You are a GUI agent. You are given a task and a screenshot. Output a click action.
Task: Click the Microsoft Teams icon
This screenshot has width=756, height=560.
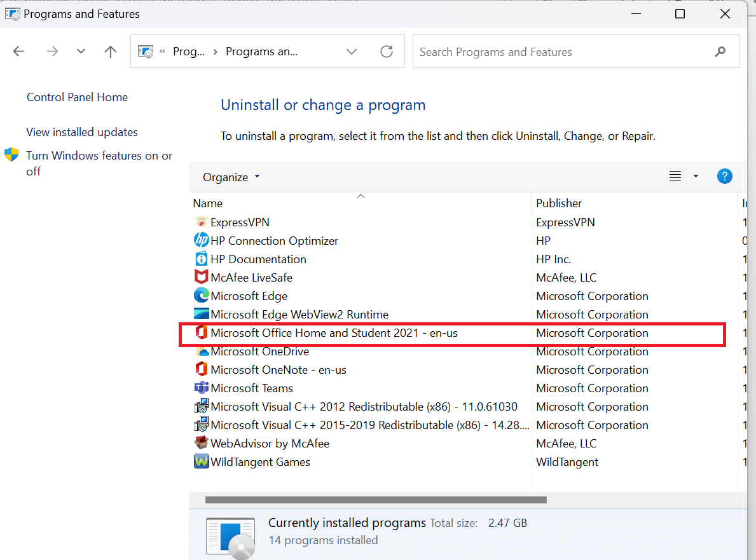[x=201, y=388]
